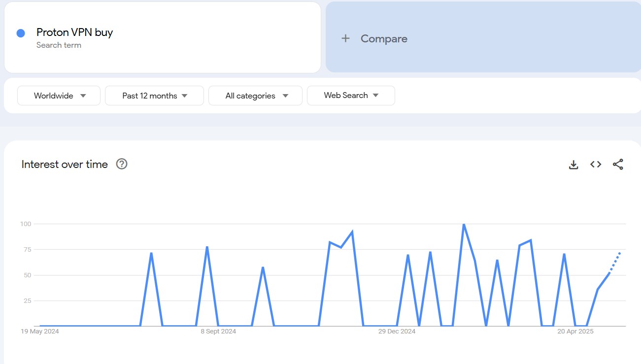
Task: Click the chart peak at 100
Action: [x=464, y=225]
